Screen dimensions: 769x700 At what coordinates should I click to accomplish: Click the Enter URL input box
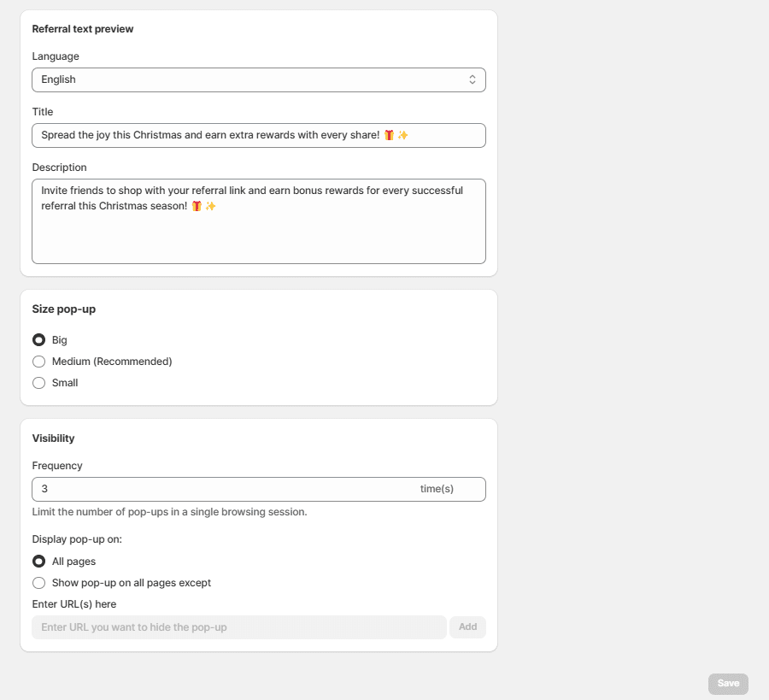(x=239, y=627)
